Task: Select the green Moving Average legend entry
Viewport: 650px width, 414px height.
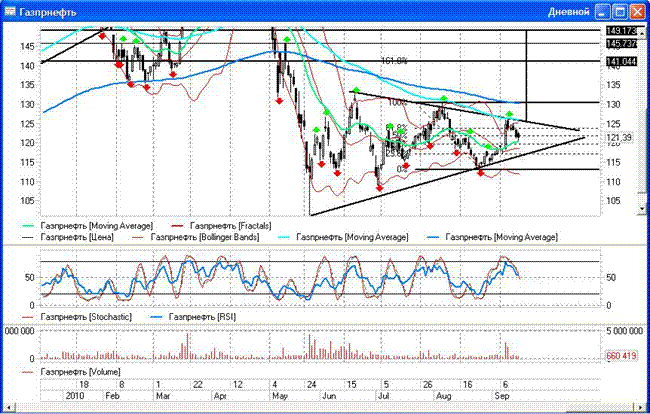Action: 87,226
